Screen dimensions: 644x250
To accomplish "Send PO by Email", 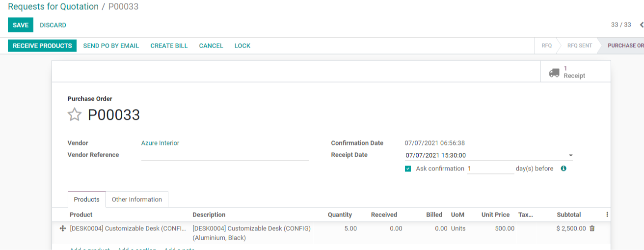I will coord(111,46).
